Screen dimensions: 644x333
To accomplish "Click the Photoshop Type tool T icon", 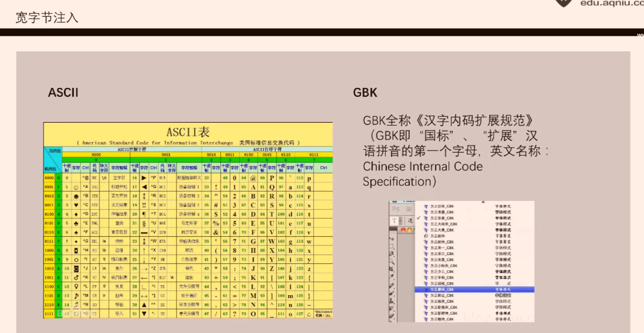I will pos(394,221).
